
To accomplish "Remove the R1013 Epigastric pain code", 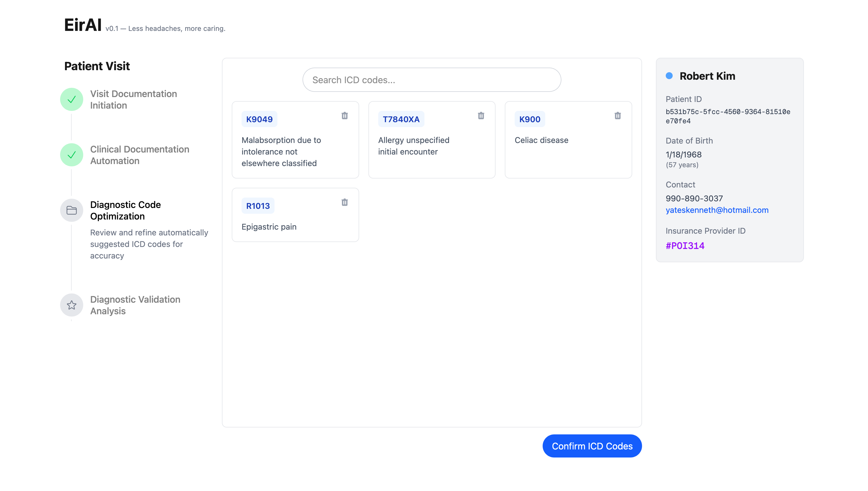I will tap(344, 202).
